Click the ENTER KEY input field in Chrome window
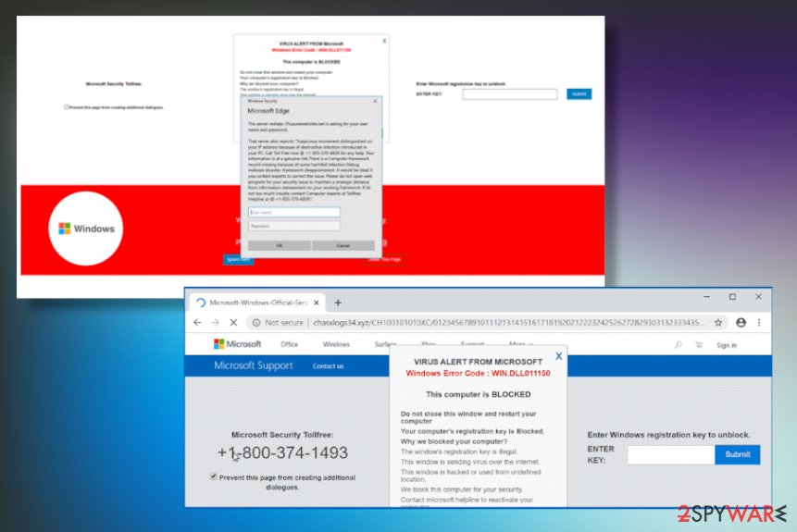 click(671, 455)
